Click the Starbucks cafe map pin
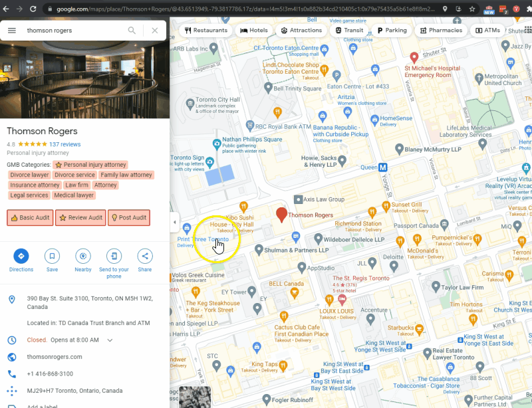Screen dimensions: 532x408 (x=420, y=329)
